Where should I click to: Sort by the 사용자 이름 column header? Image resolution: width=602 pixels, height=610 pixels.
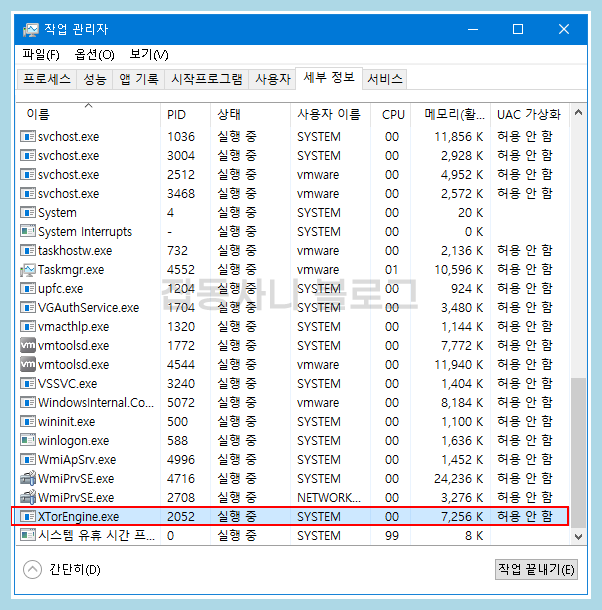[x=330, y=114]
